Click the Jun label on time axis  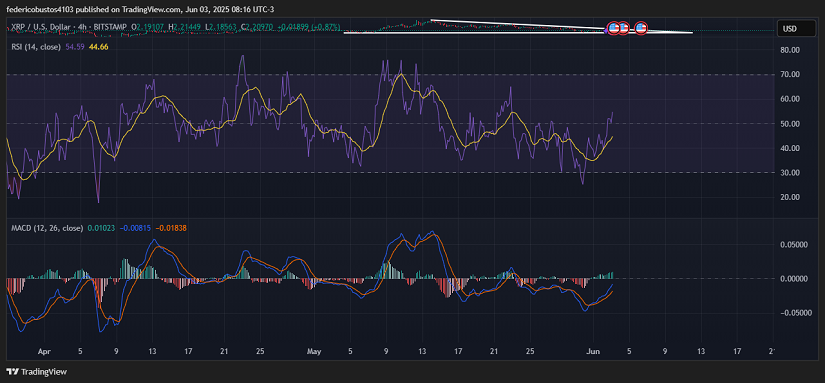click(593, 350)
